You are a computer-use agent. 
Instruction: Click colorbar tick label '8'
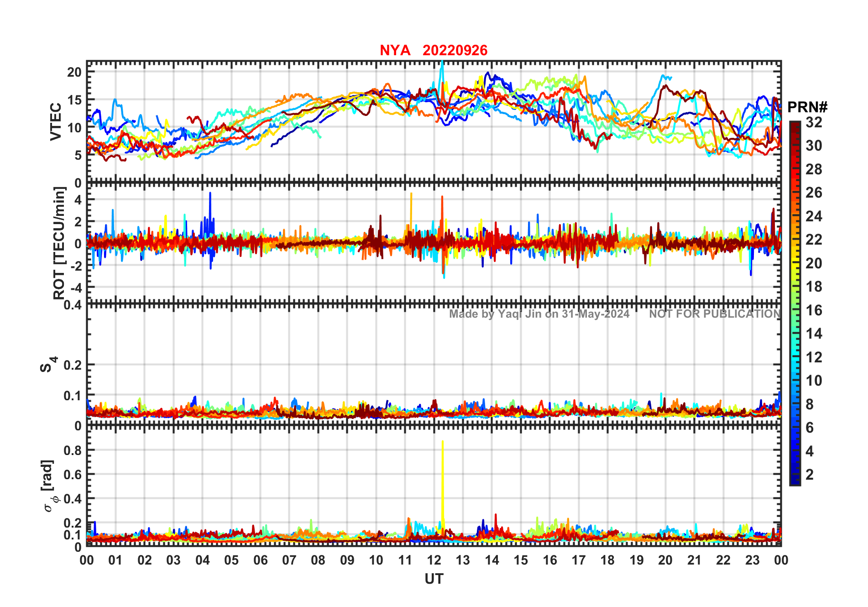(x=810, y=404)
